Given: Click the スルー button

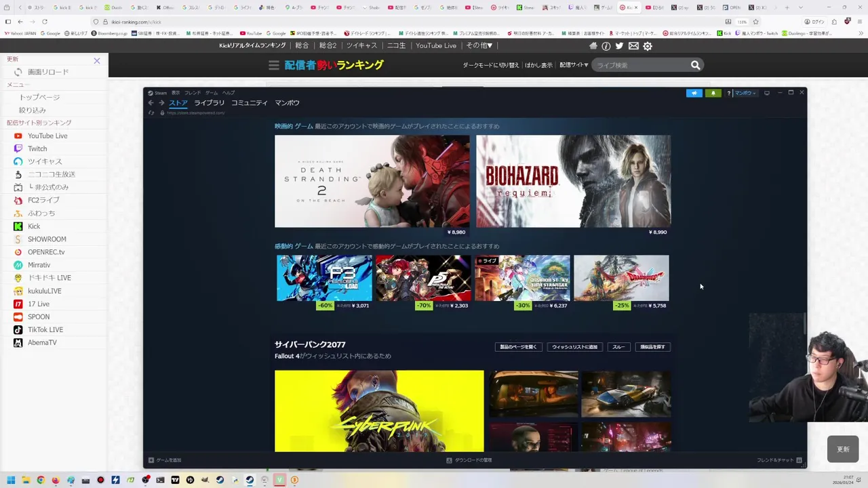Looking at the screenshot, I should 618,347.
